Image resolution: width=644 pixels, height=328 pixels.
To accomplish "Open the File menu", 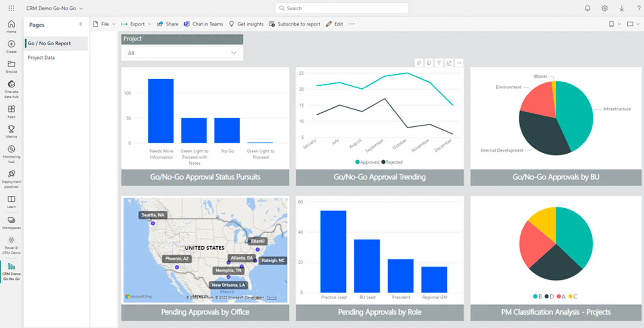I will click(x=104, y=24).
